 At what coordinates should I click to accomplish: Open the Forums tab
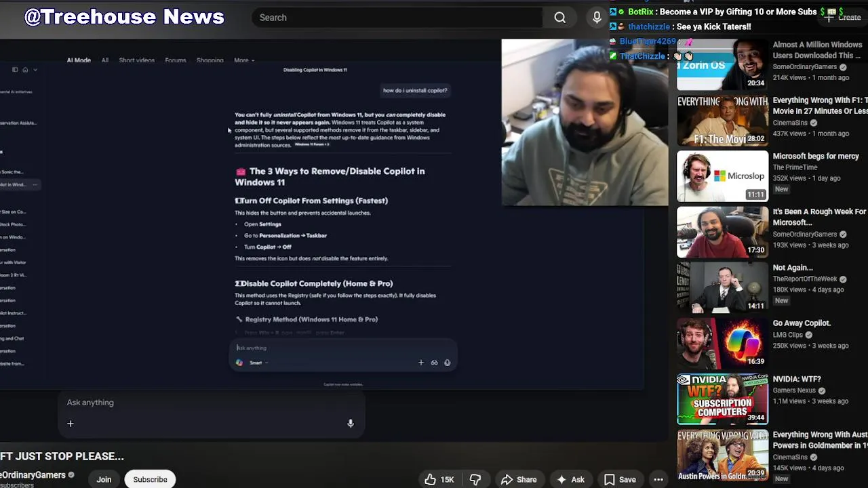(176, 60)
